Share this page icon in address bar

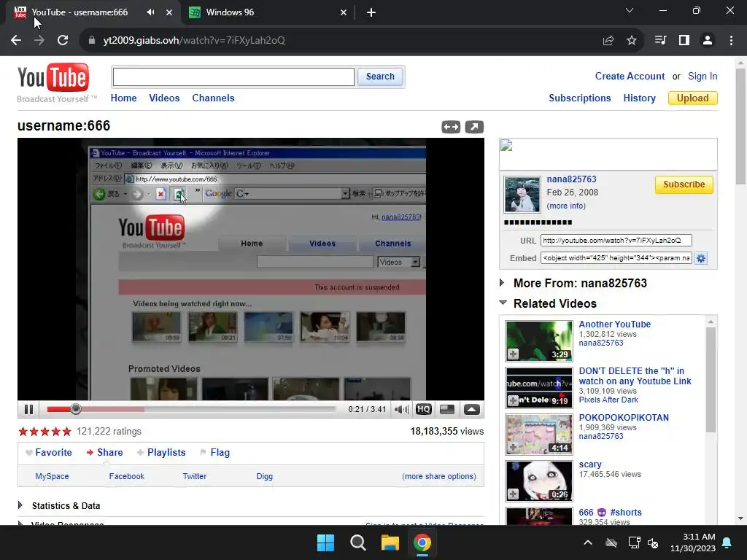[x=608, y=41]
